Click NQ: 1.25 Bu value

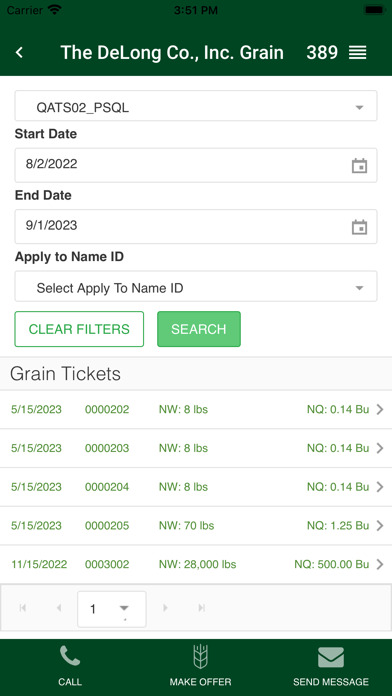coord(338,526)
